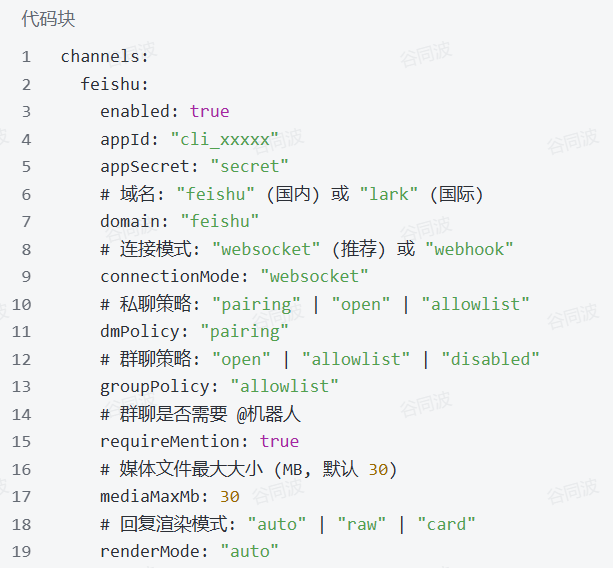Click the connectionMode "websocket" value
This screenshot has height=568, width=613.
pyautogui.click(x=314, y=276)
